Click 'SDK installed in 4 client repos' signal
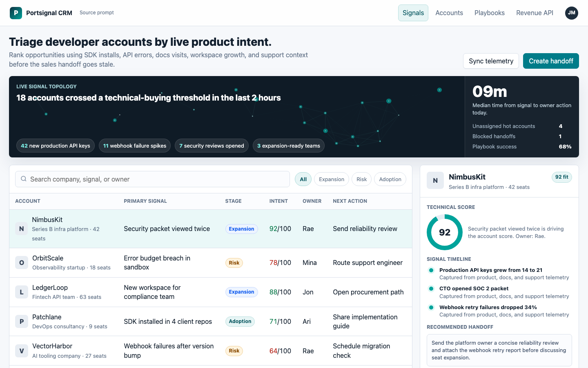The height and width of the screenshot is (368, 588). click(x=168, y=321)
